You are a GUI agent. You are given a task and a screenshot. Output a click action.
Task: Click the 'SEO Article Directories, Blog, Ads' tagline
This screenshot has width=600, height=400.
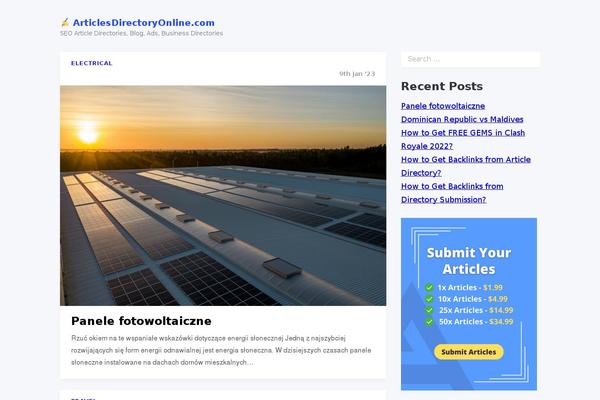pyautogui.click(x=141, y=33)
